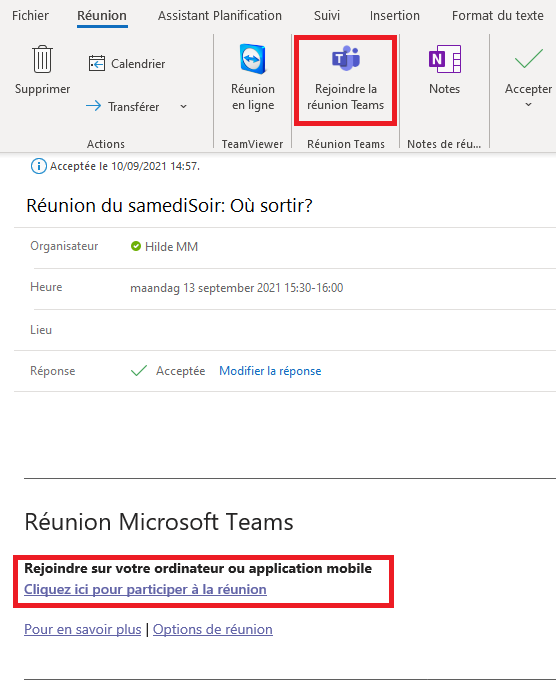The image size is (556, 680).
Task: Click Modifier la réponse link
Action: (270, 371)
